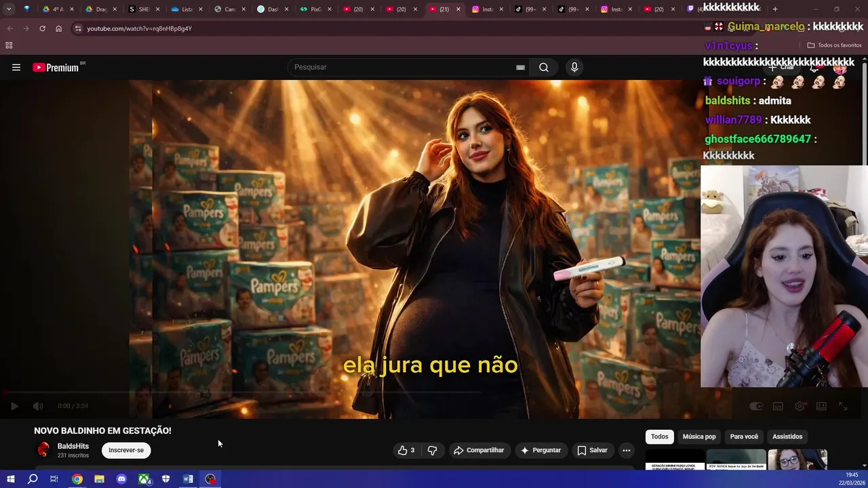This screenshot has height=488, width=868.
Task: Click the video title NOVO BALDINHO EM GESTAÇÃO!
Action: 102,430
